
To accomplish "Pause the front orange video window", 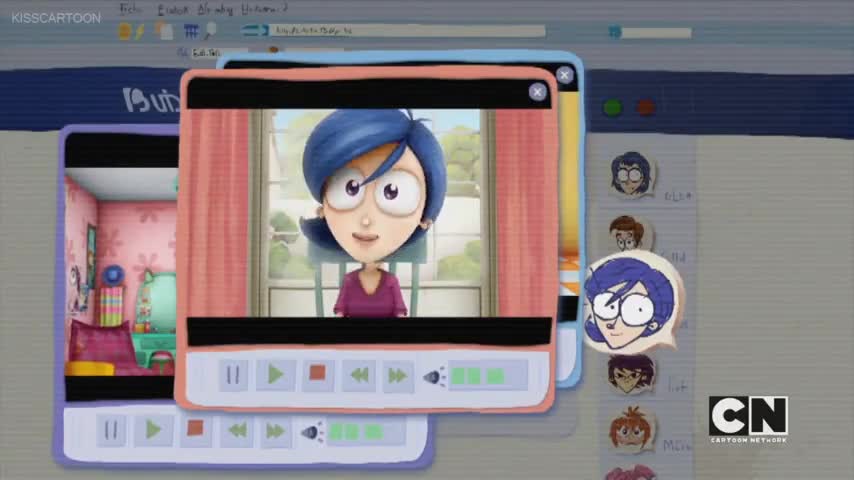I will click(233, 375).
